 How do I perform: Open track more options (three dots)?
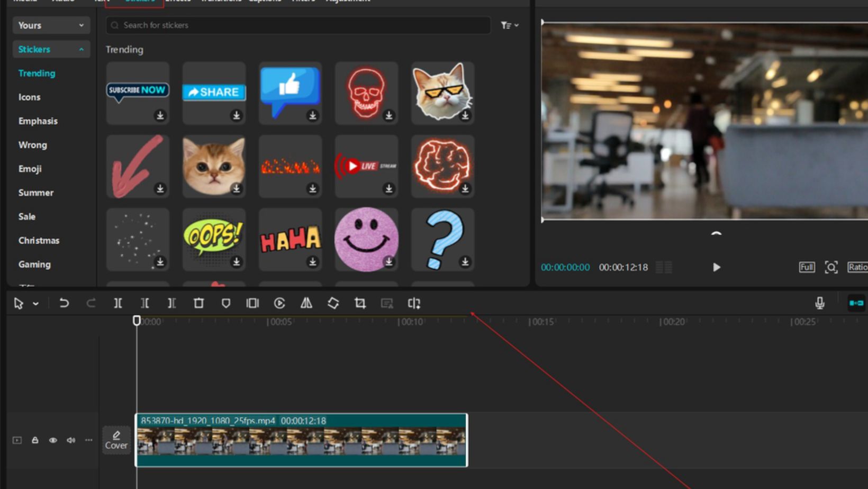click(88, 440)
